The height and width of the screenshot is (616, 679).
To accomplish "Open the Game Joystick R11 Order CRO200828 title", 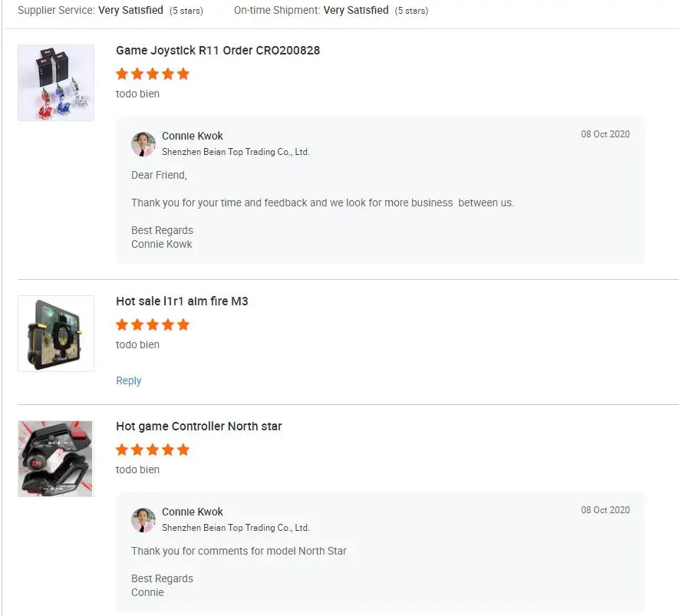I will point(218,51).
